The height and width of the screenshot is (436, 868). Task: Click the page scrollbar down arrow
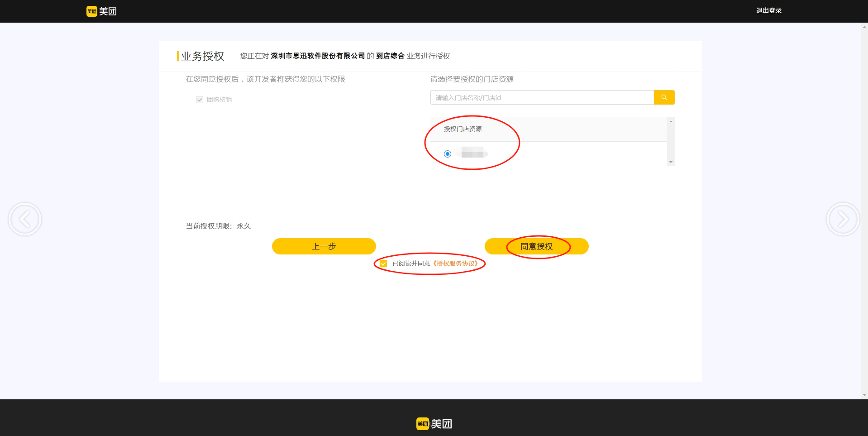[x=864, y=395]
